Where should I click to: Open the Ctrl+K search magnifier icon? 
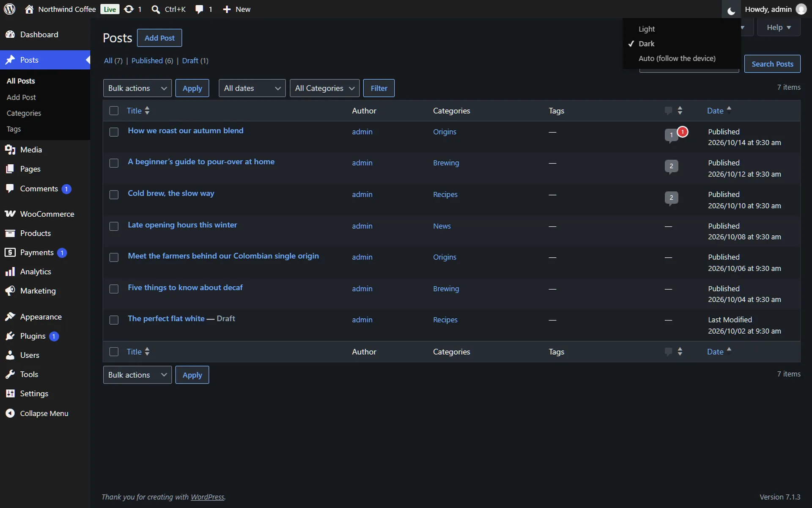click(156, 9)
